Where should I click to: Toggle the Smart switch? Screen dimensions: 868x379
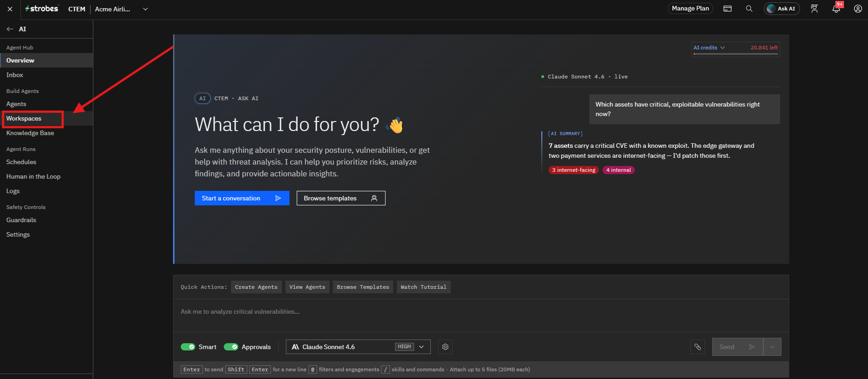188,347
